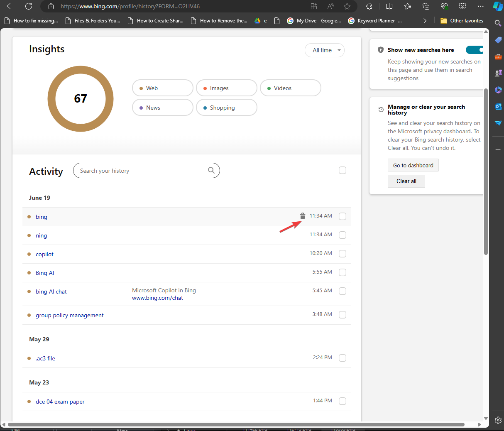Click the 'Search your history' field

coord(147,170)
